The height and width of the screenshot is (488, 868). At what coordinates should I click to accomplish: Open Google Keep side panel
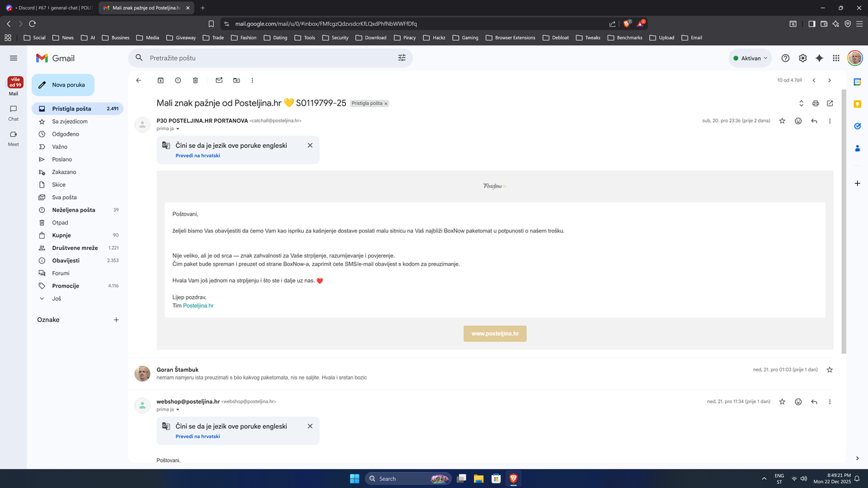tap(857, 104)
